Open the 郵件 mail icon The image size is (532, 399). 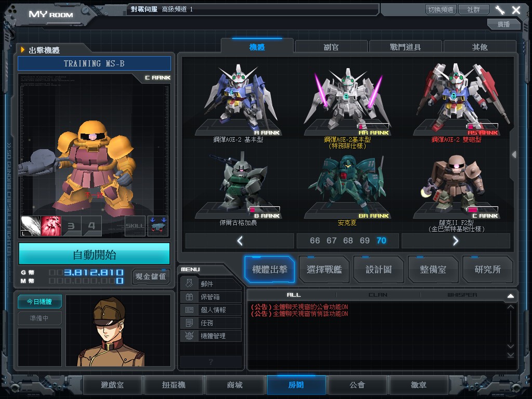click(189, 283)
